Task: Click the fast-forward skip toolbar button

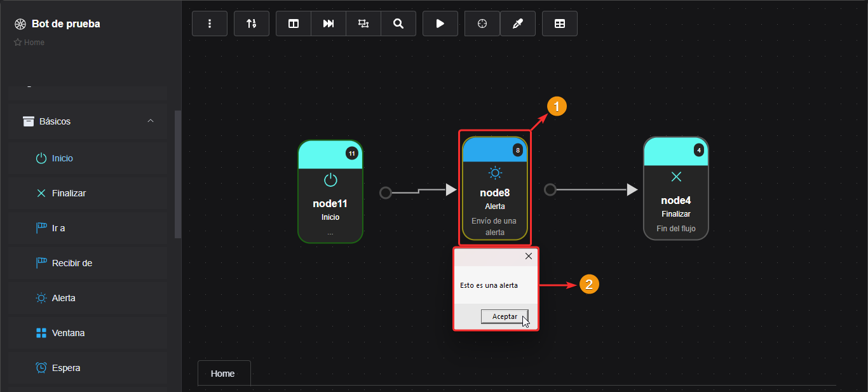Action: coord(329,24)
